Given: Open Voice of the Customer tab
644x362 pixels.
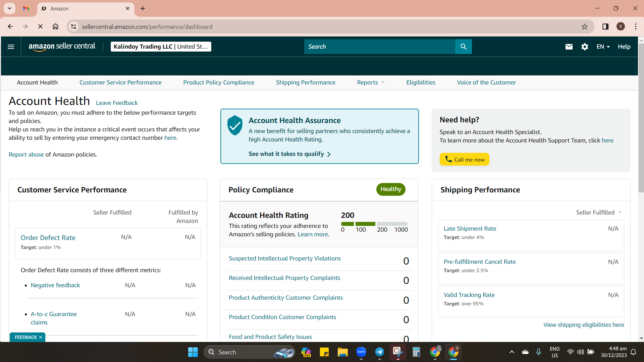Looking at the screenshot, I should [x=486, y=82].
